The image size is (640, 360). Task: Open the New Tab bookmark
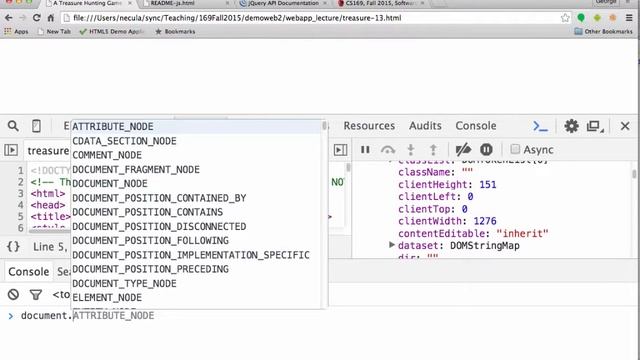[x=54, y=31]
